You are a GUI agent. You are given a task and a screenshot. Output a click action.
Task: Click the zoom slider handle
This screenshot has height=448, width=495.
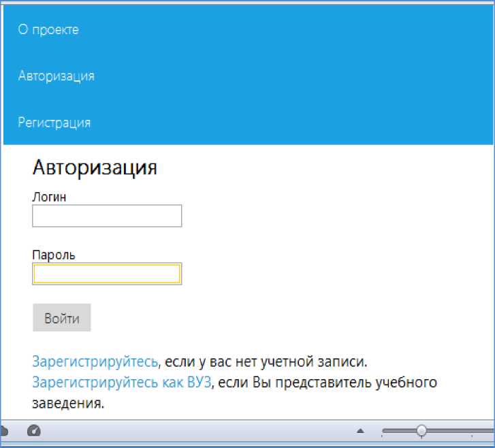pos(421,430)
